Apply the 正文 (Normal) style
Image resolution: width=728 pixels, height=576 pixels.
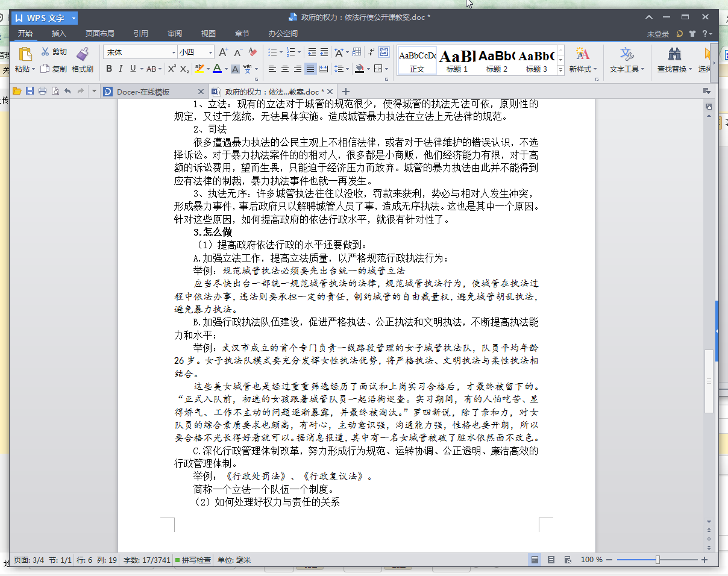pos(417,60)
